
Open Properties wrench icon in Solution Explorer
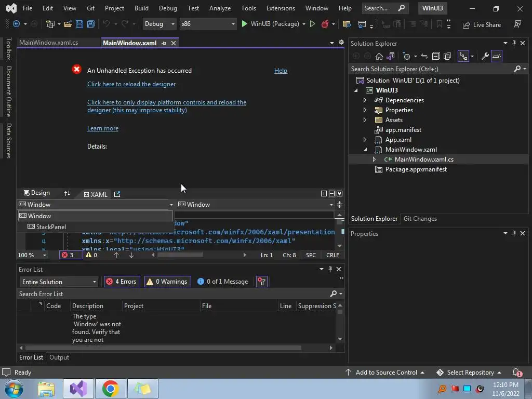click(485, 56)
